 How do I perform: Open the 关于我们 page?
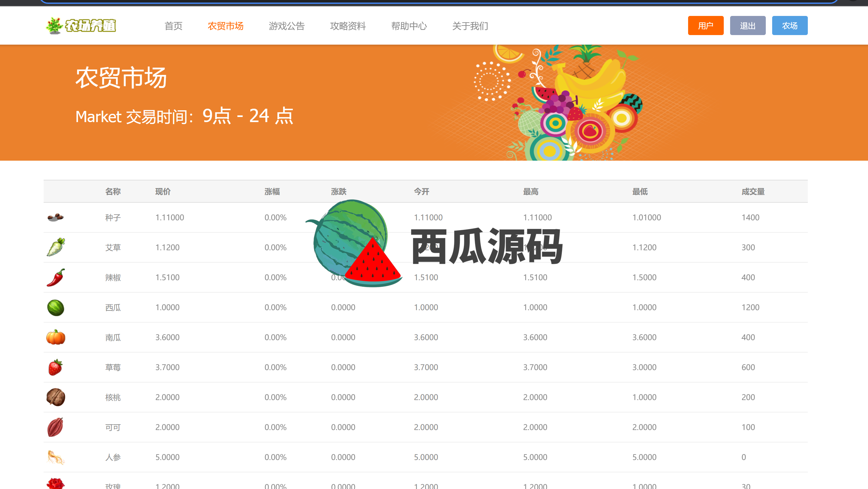click(x=470, y=26)
